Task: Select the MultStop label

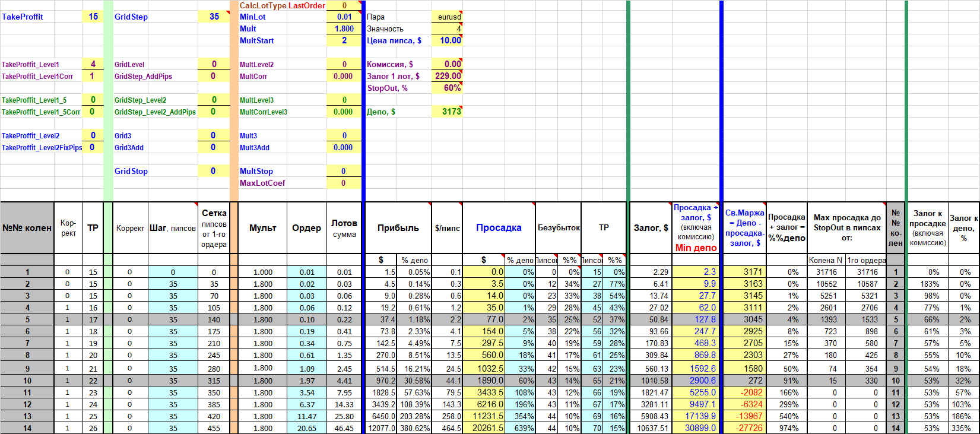Action: pos(256,171)
